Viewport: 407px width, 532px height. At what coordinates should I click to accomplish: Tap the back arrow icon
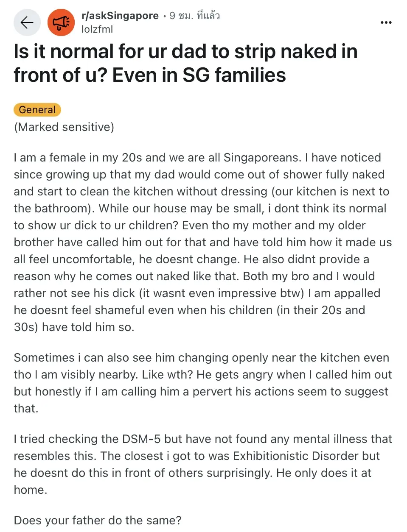(27, 22)
